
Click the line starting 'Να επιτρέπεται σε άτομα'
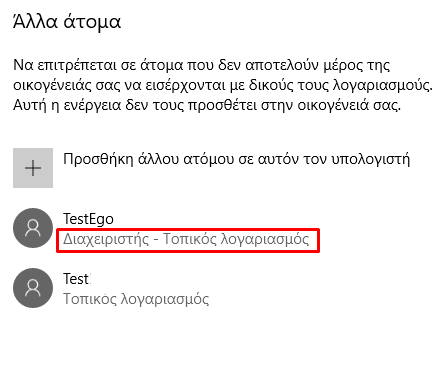201,65
